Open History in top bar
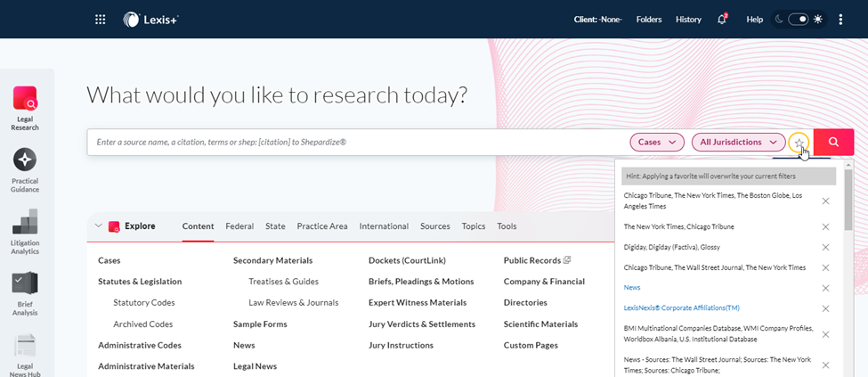This screenshot has width=868, height=377. tap(688, 20)
